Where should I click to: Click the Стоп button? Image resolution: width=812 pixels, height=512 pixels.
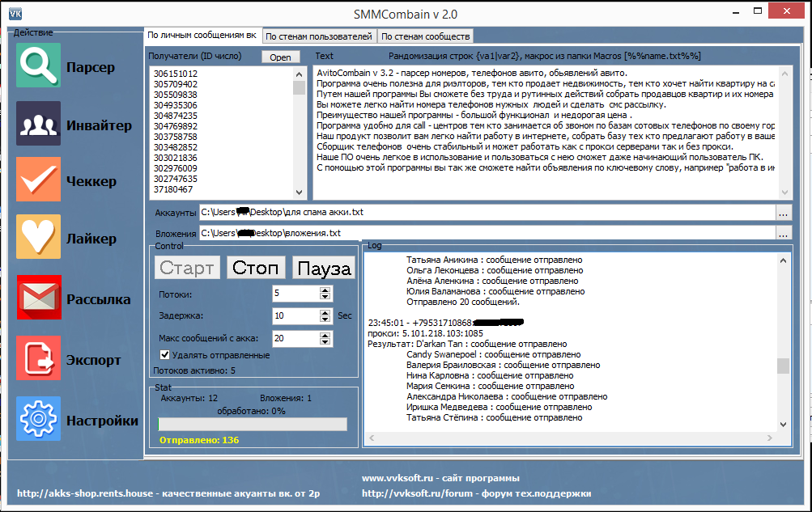(x=256, y=268)
